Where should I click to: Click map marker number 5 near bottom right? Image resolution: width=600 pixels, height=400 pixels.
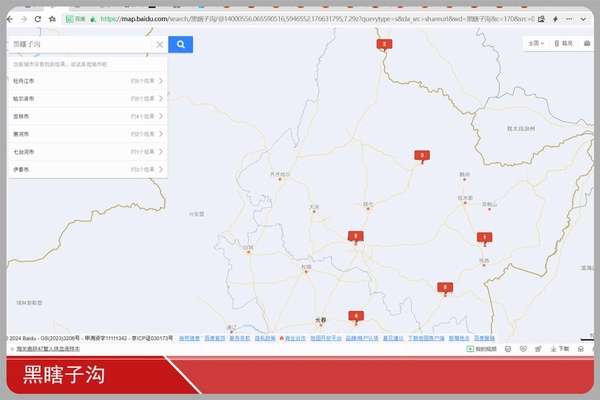coord(445,288)
